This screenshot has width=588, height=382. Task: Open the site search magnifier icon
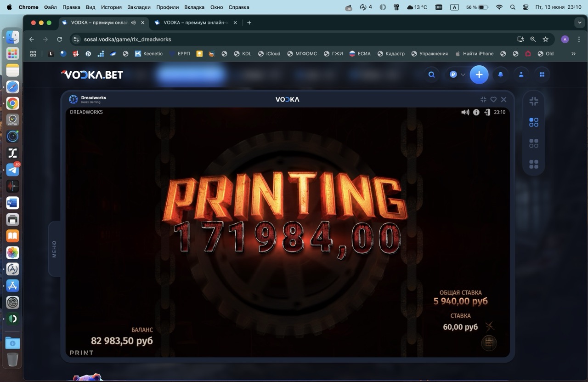pyautogui.click(x=431, y=74)
